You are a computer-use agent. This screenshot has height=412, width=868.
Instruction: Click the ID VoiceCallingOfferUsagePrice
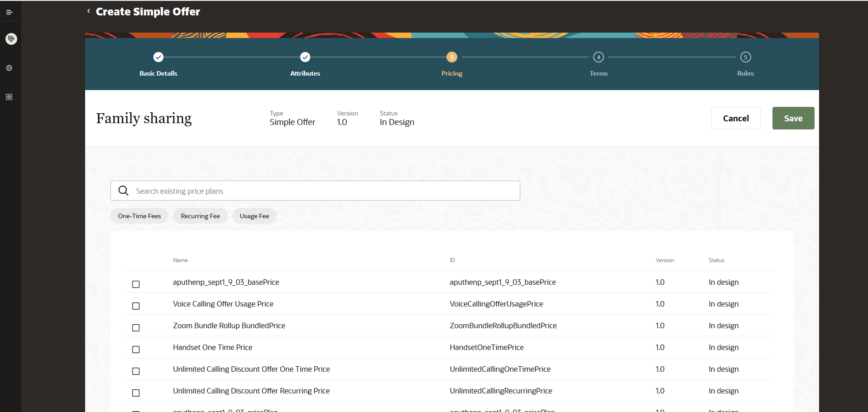(496, 304)
